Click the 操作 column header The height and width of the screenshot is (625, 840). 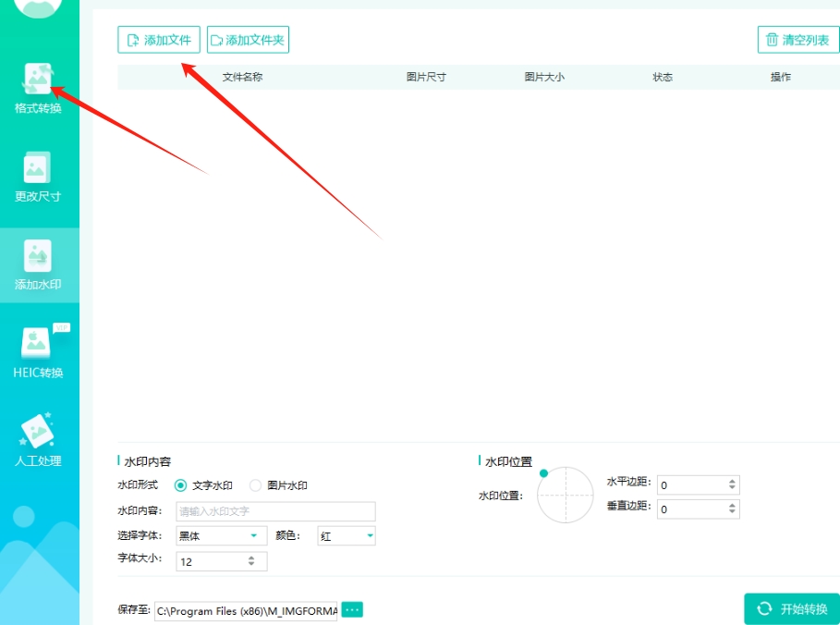780,77
